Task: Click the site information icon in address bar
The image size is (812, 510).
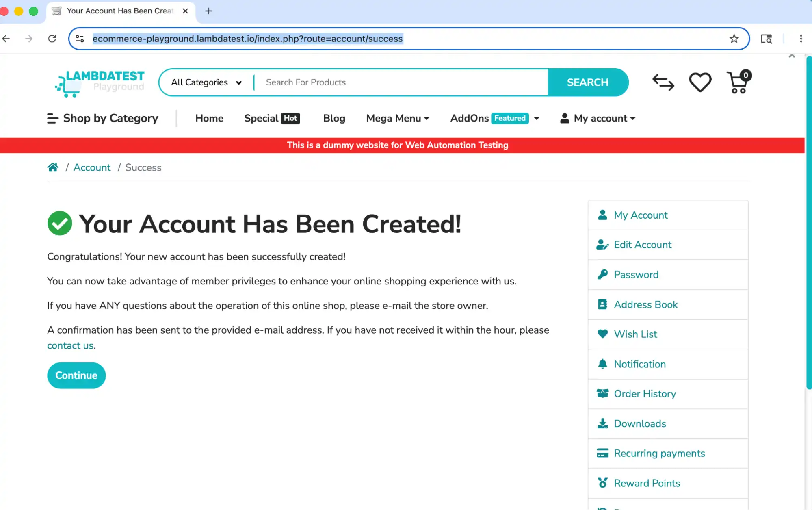Action: click(x=80, y=39)
